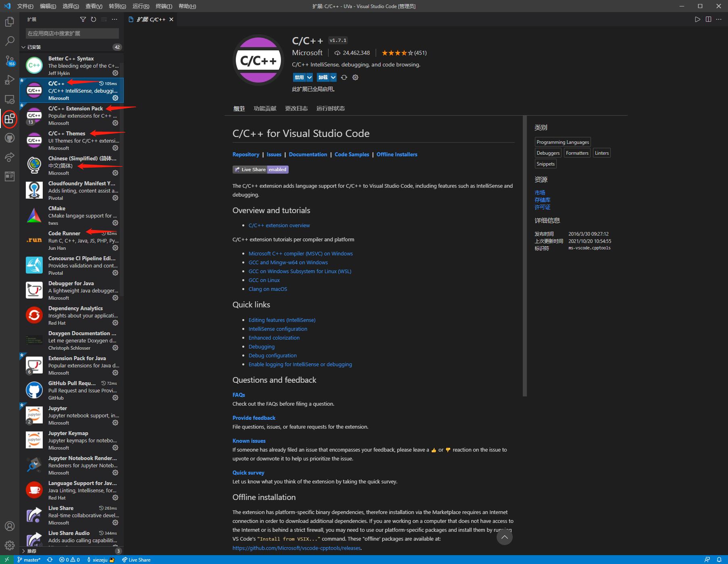The height and width of the screenshot is (564, 728).
Task: Click the remote window indicator in status bar
Action: click(x=7, y=560)
